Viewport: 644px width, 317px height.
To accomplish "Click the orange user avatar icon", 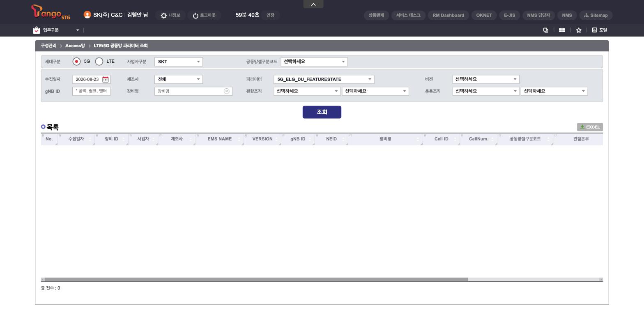I will 87,15.
